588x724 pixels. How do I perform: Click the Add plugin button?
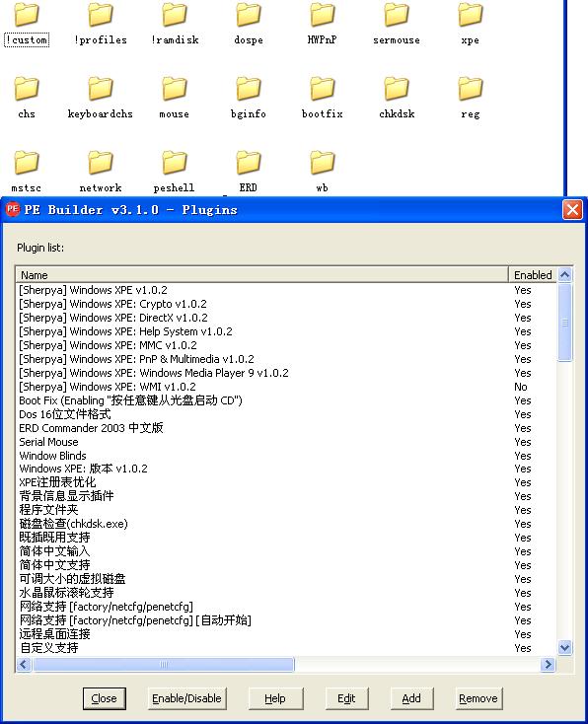tap(411, 698)
